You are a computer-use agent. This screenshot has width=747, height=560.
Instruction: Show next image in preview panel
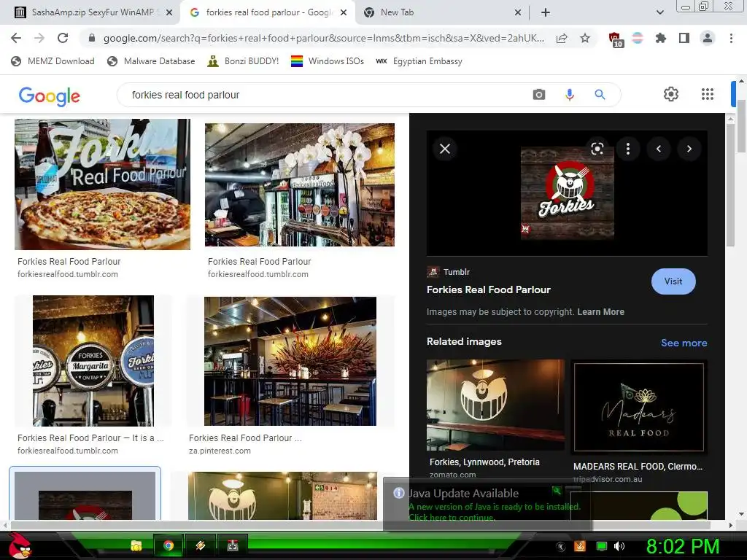[689, 149]
